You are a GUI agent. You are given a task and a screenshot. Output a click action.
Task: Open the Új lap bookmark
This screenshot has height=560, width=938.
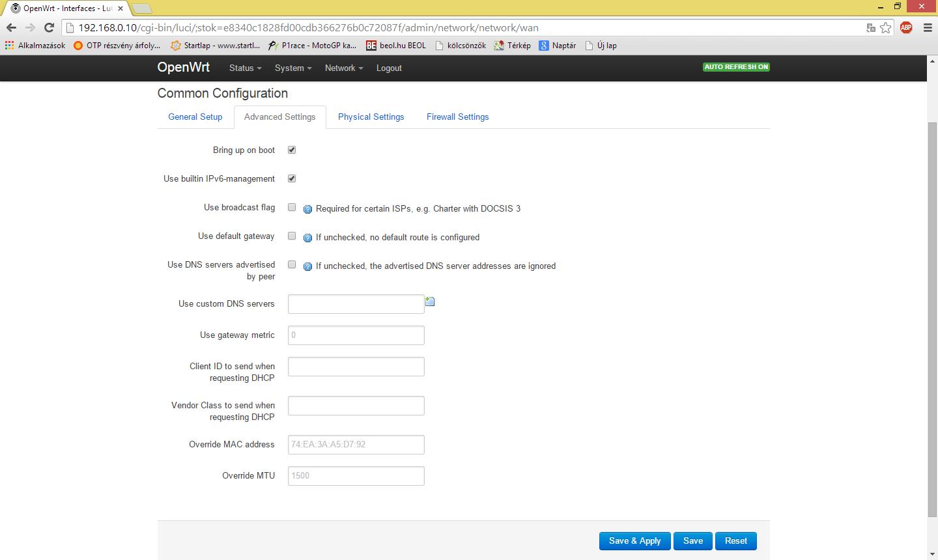point(601,46)
